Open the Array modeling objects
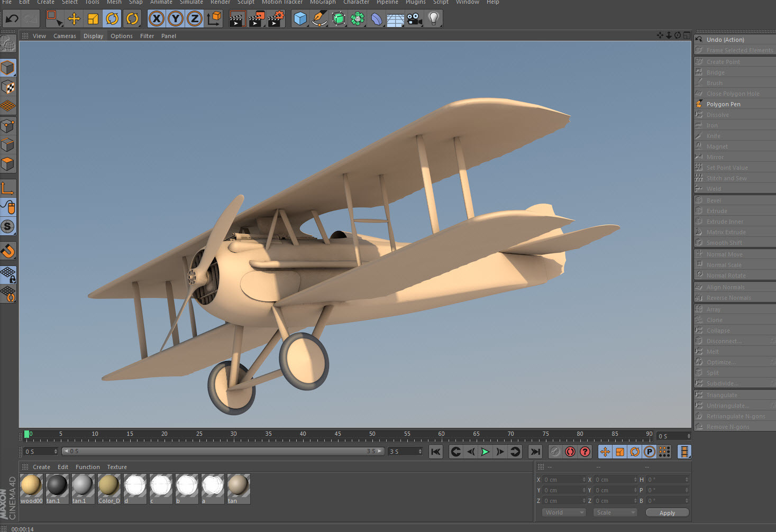The image size is (776, 532). coord(358,19)
